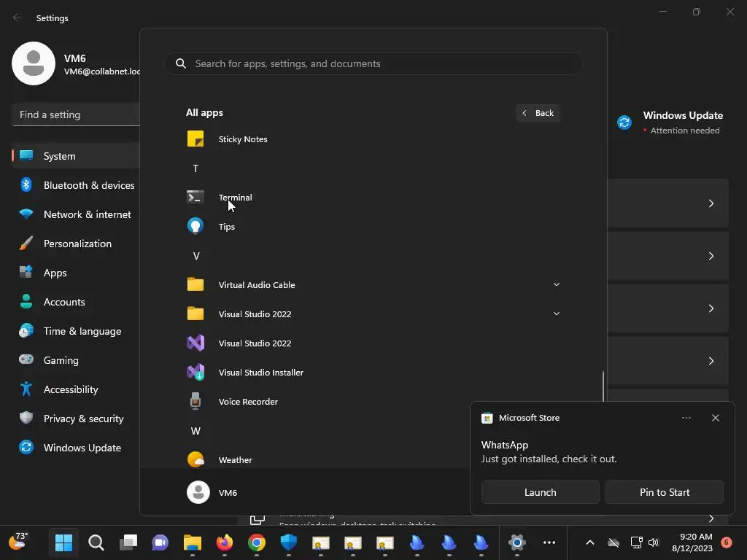Screen dimensions: 747x560
Task: Focus the Start menu search box
Action: click(x=373, y=64)
